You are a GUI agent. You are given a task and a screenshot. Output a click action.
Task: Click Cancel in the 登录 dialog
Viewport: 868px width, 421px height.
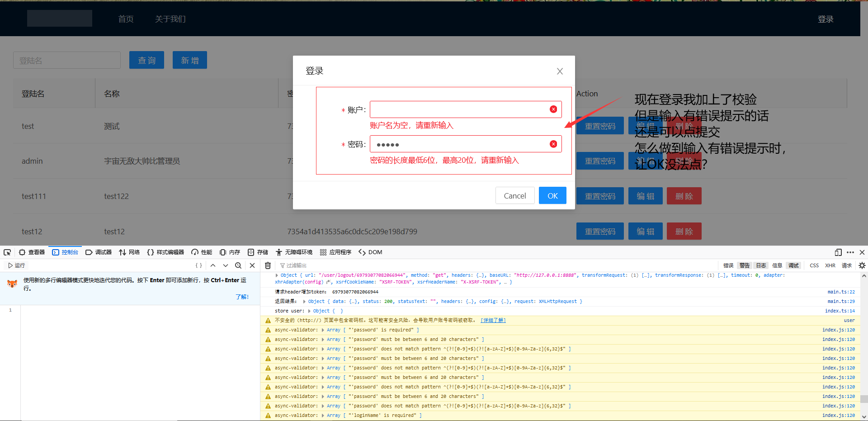[515, 196]
